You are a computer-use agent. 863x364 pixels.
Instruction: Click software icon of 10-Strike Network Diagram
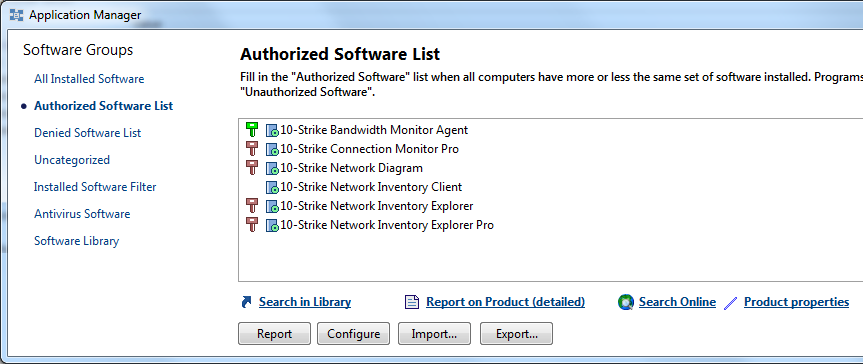(x=272, y=168)
